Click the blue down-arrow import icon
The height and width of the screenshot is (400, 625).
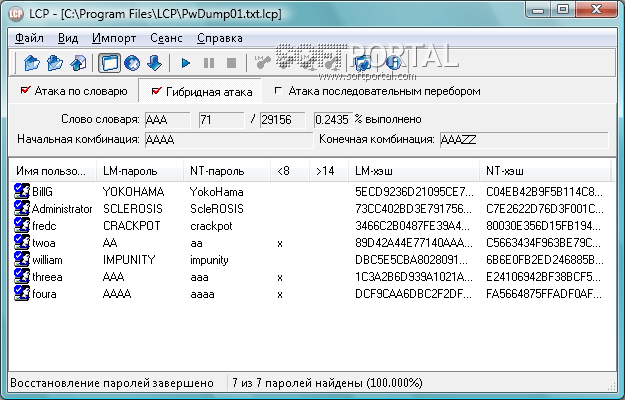coord(154,63)
